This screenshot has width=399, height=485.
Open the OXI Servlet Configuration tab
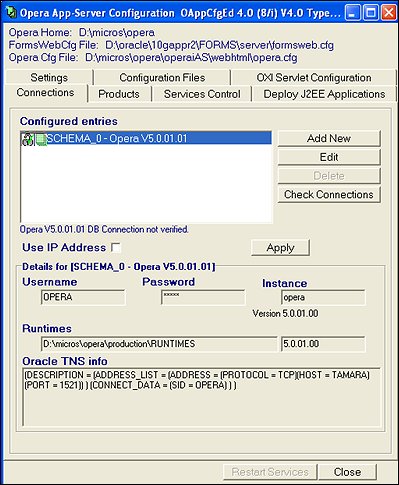314,77
